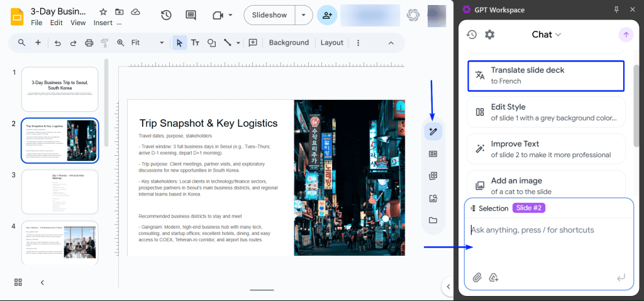Viewport: 644px width, 301px height.
Task: Open the View menu
Action: 78,23
